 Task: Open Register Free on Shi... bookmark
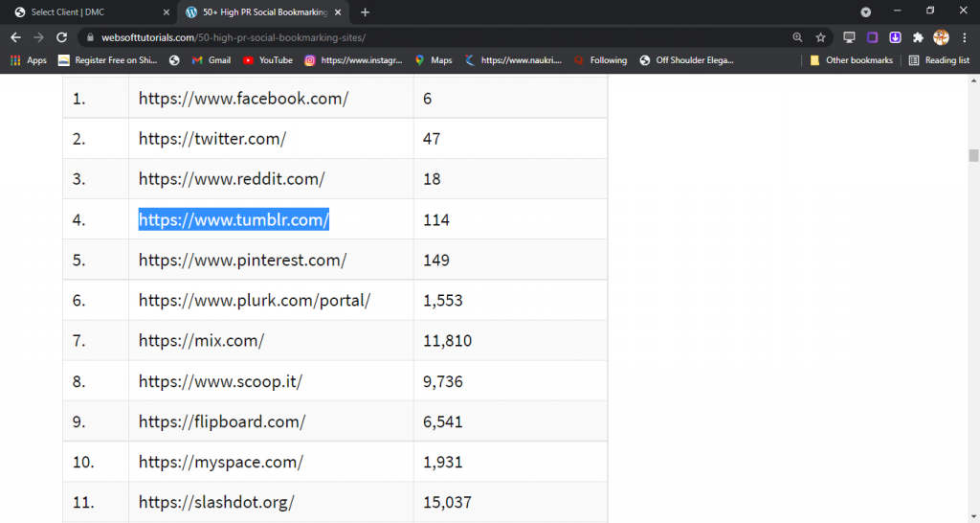[107, 60]
